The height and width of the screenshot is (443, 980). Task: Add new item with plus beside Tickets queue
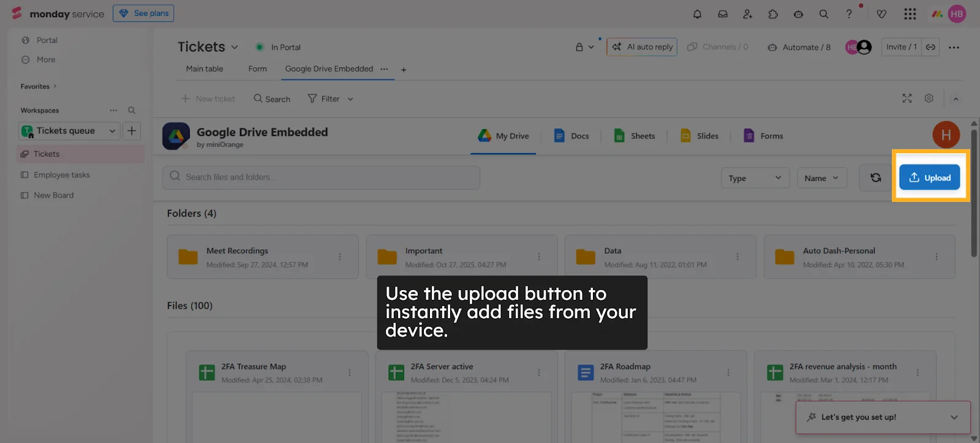tap(132, 131)
